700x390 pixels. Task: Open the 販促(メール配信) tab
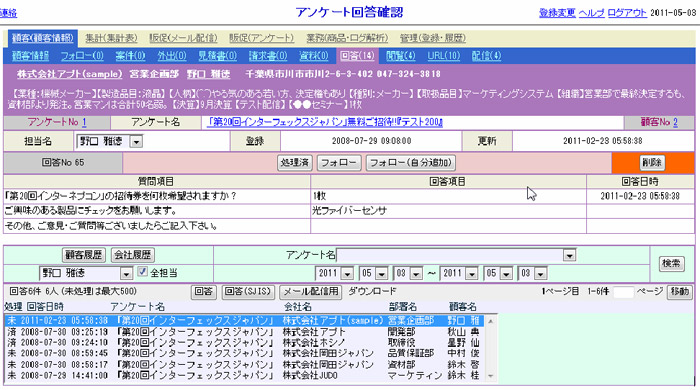click(183, 38)
